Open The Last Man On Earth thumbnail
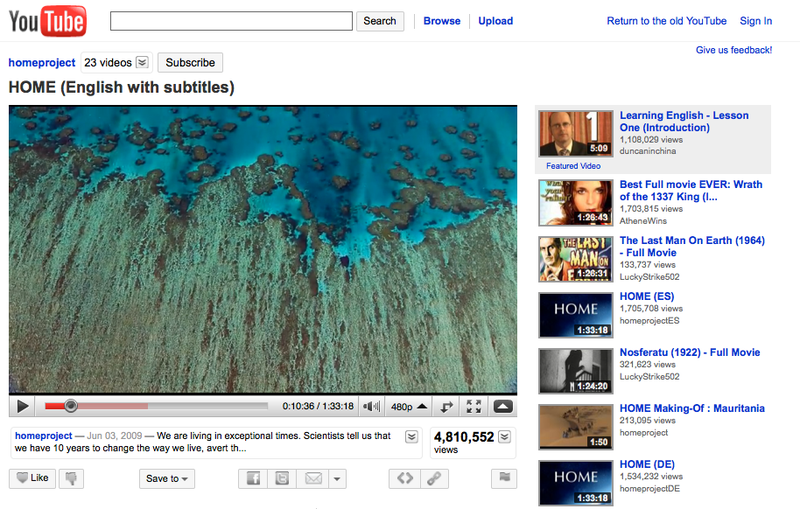 576,259
